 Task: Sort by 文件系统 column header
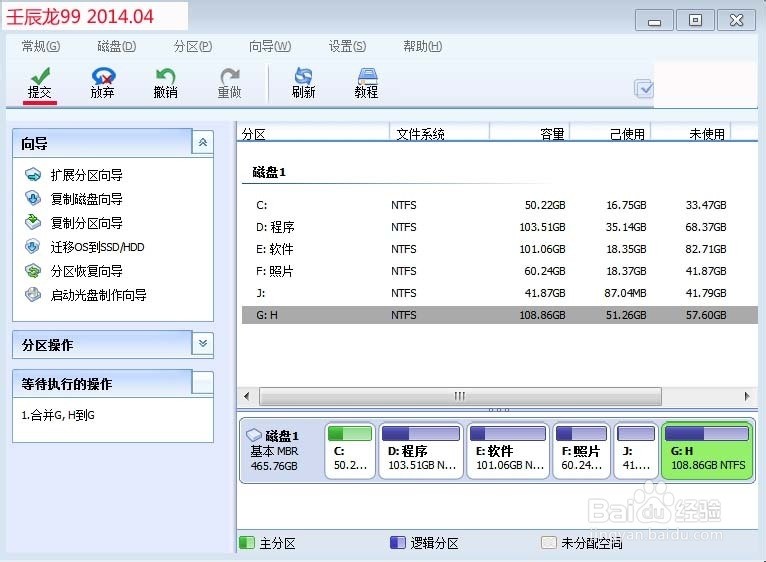[x=440, y=133]
